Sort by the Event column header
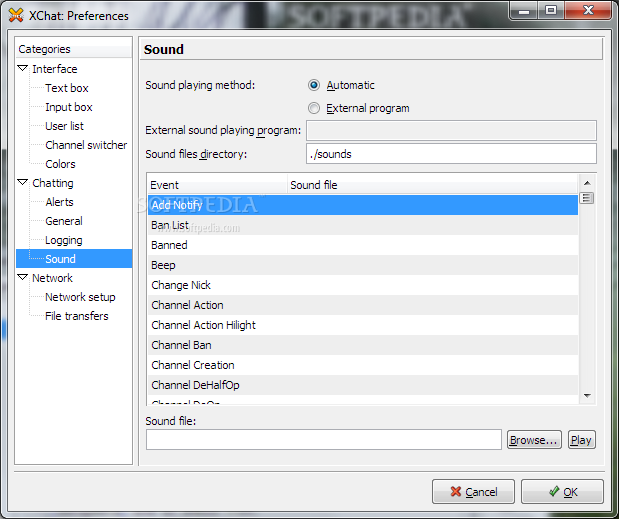 tap(218, 185)
